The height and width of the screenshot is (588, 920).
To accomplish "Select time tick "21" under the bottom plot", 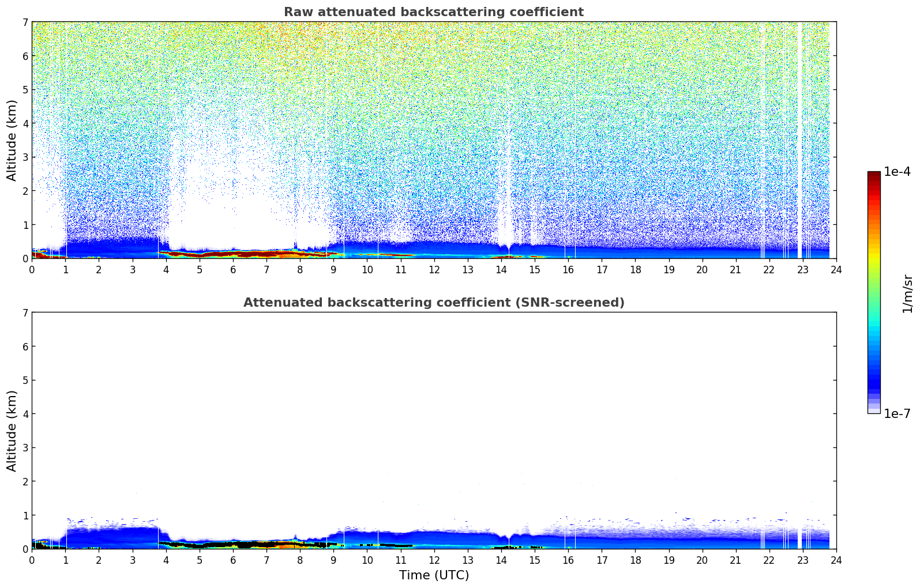I will pos(735,560).
